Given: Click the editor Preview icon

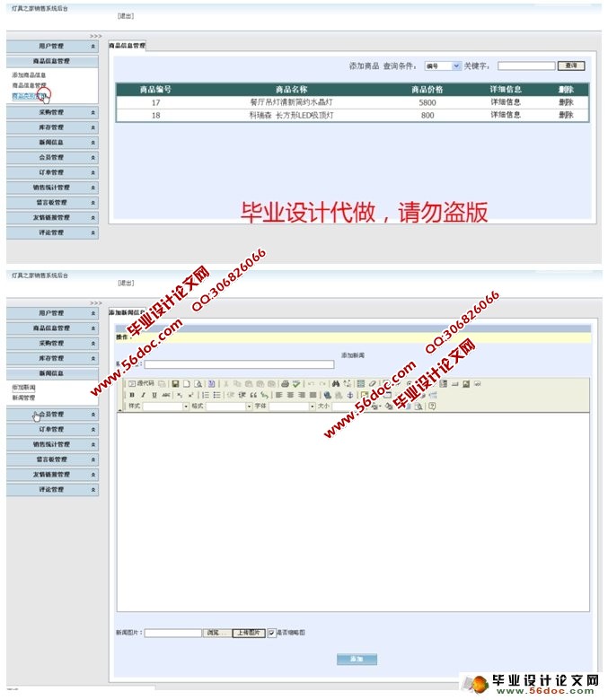Looking at the screenshot, I should 198,383.
